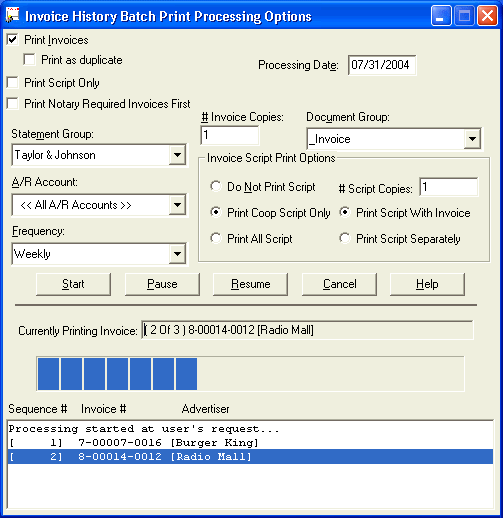This screenshot has height=518, width=503.
Task: Expand the Document Group dropdown
Action: (472, 139)
